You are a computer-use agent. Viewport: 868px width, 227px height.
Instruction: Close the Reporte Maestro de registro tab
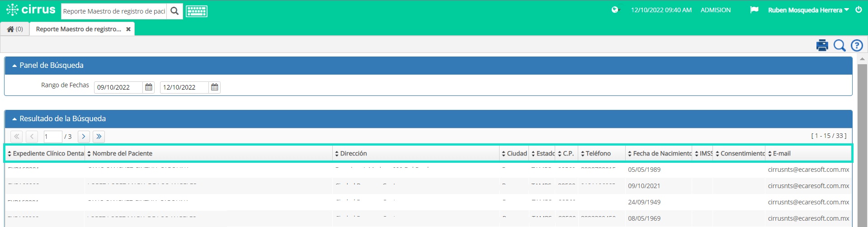click(128, 29)
